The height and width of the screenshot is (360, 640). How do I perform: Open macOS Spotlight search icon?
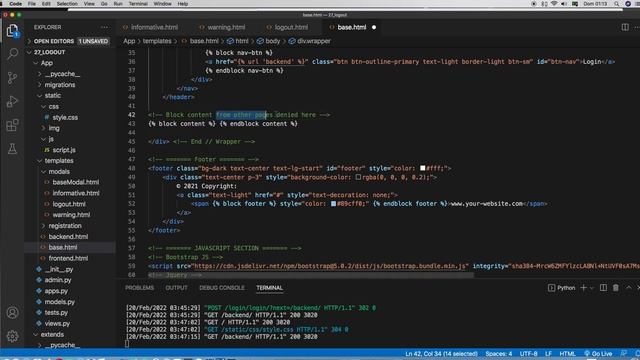[616, 4]
